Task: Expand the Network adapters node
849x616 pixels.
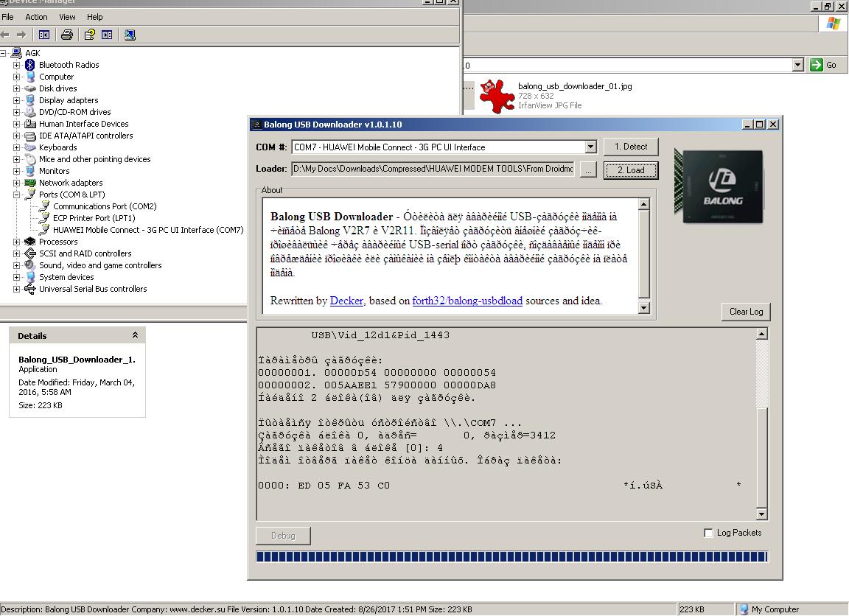Action: click(x=17, y=183)
